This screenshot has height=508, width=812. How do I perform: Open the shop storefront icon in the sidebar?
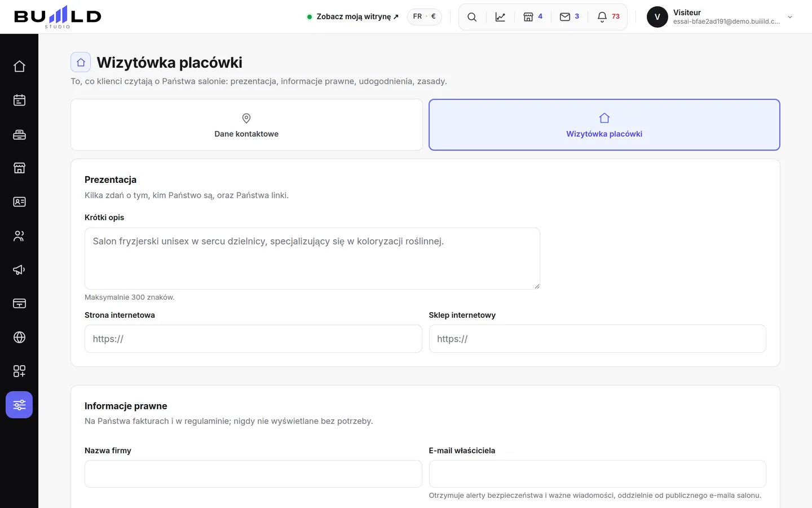point(19,168)
